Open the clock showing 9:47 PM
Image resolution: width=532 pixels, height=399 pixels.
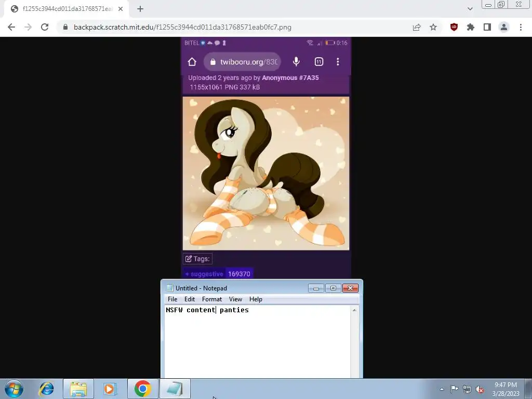pos(506,389)
